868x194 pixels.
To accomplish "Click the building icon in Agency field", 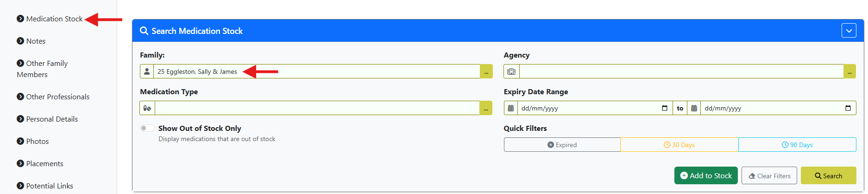I will click(x=511, y=71).
